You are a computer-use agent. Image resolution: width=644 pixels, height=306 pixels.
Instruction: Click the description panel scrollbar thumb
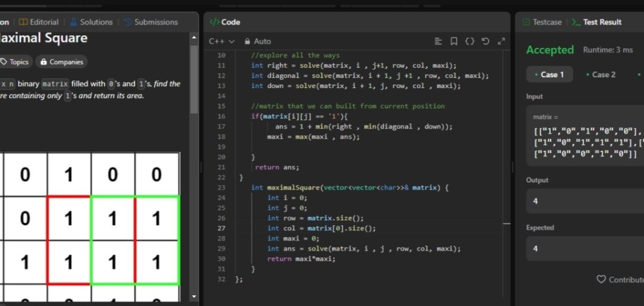click(x=194, y=79)
